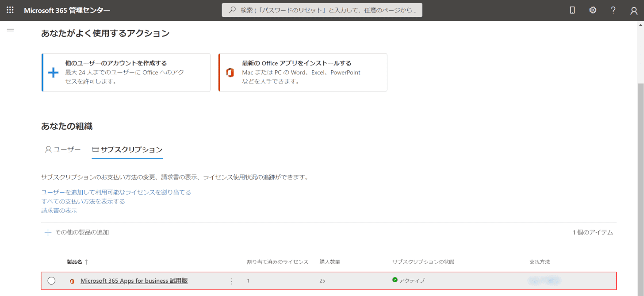Click the サブスクリプションの状態 column header
Screen dimensions: 644x296
[x=423, y=262]
